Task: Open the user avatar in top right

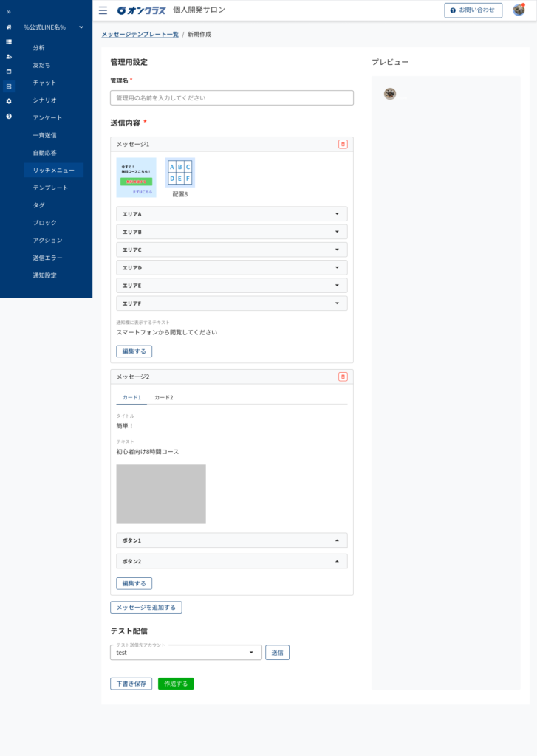Action: click(x=519, y=10)
